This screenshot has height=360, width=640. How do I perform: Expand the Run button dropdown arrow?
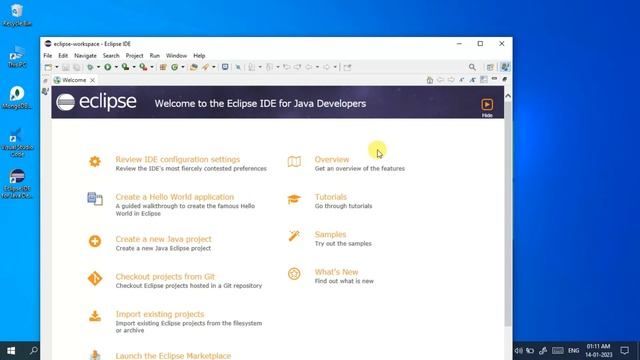pos(116,67)
